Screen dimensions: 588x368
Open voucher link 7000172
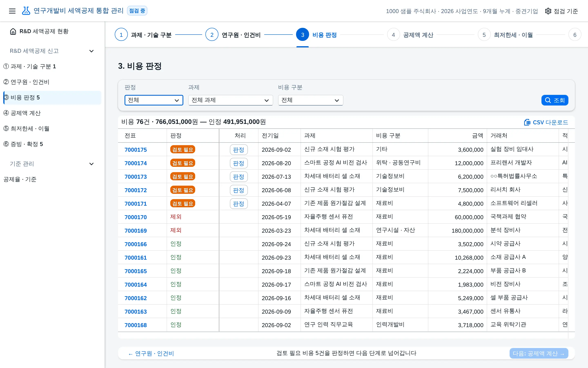[x=136, y=190]
